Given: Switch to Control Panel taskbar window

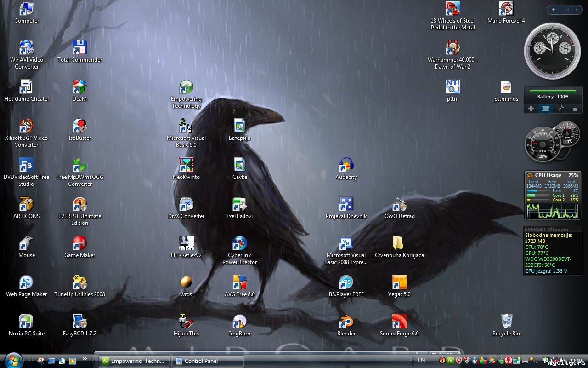Looking at the screenshot, I should pyautogui.click(x=208, y=361).
